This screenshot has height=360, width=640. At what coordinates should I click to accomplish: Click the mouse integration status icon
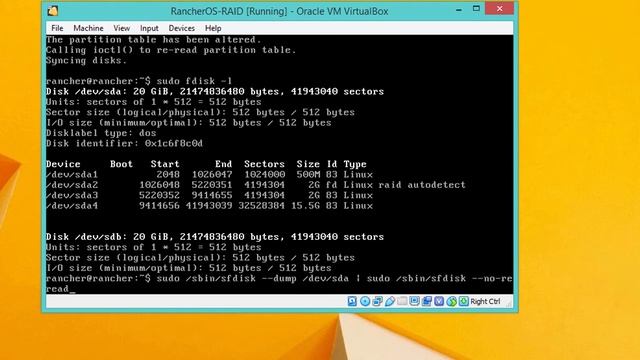point(451,302)
